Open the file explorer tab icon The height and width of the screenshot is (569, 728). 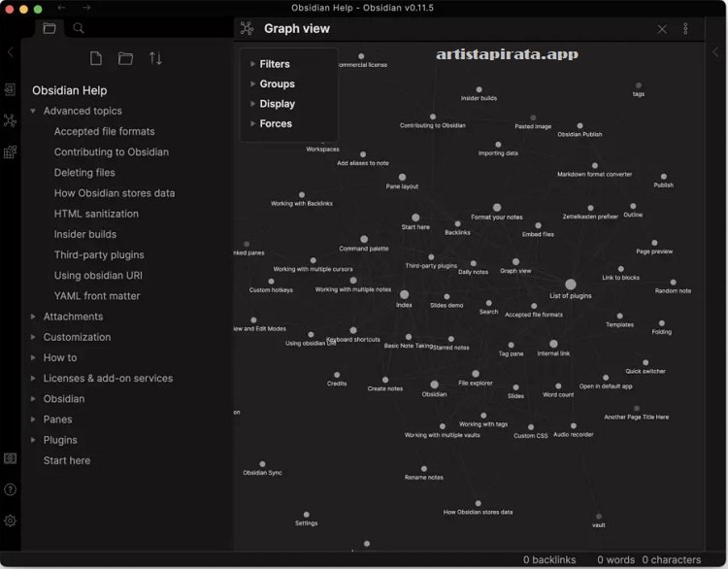50,28
